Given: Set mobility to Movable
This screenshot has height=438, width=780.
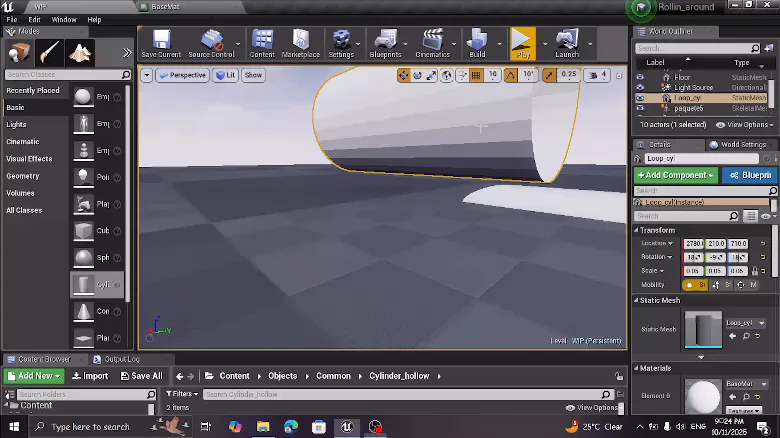Looking at the screenshot, I should coord(748,285).
